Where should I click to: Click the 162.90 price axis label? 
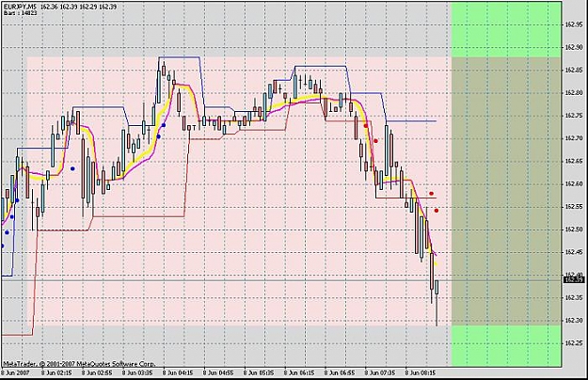574,47
